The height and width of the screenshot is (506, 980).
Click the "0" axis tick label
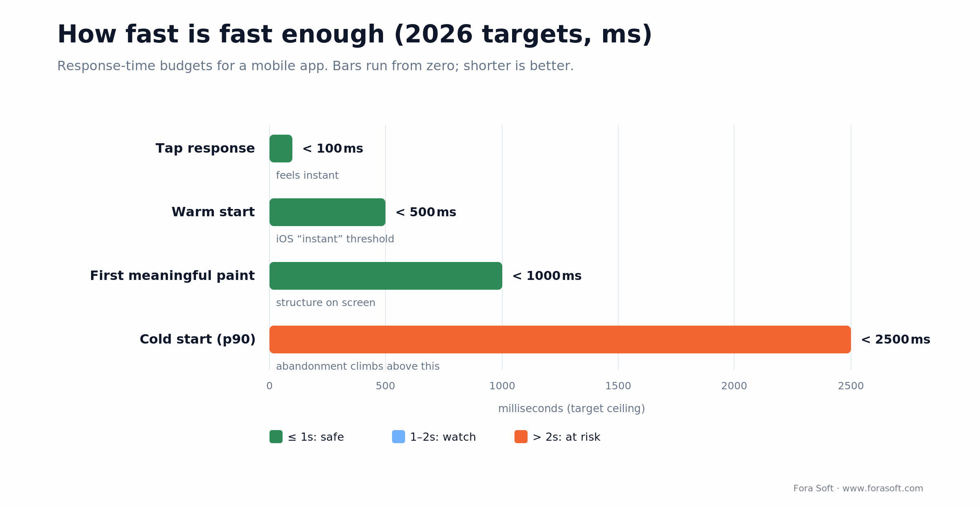pyautogui.click(x=269, y=386)
